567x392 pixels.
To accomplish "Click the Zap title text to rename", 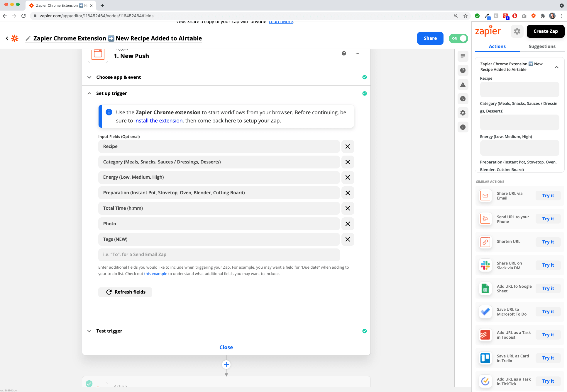I will pos(118,38).
